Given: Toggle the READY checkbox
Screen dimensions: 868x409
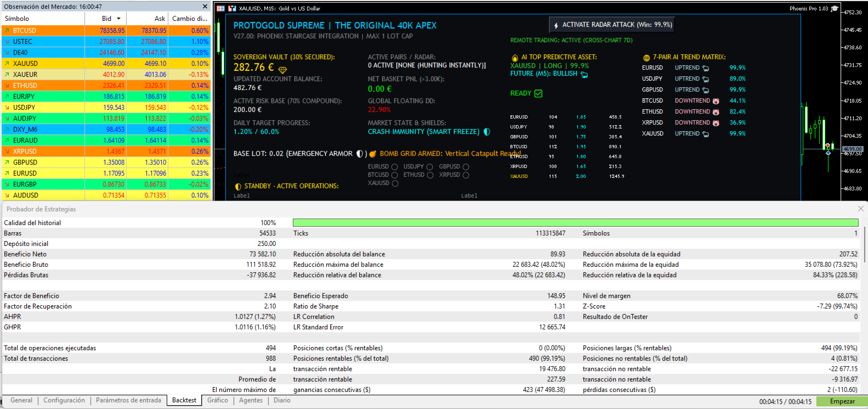Looking at the screenshot, I should tap(538, 93).
